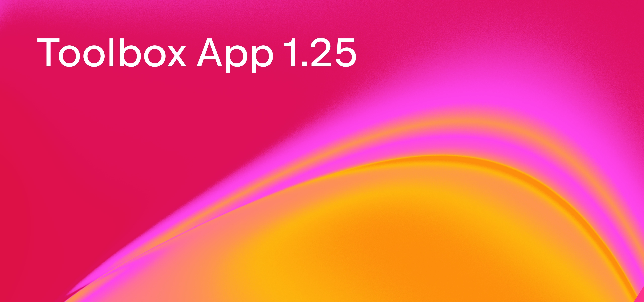Viewport: 644px width, 302px height.
Task: Click the orange wave design element
Action: pyautogui.click(x=452, y=247)
